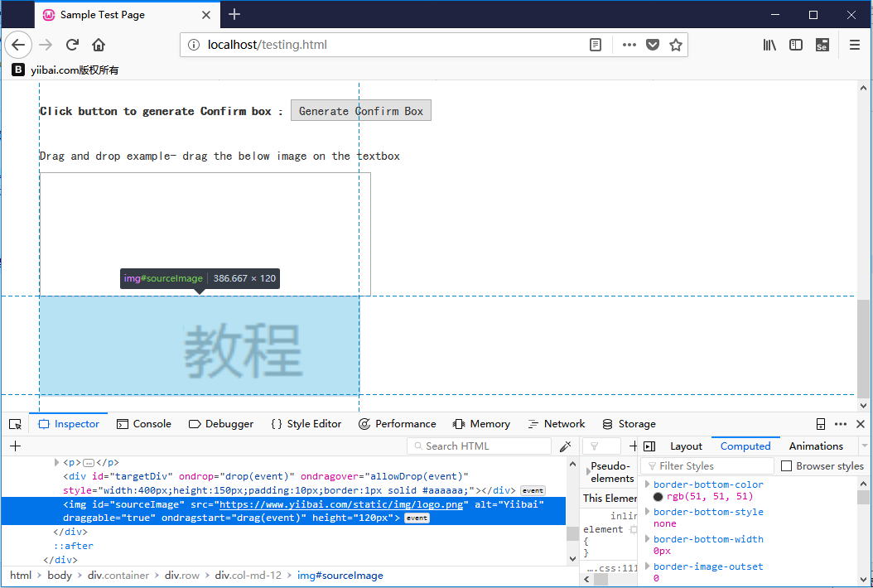Select the div.container breadcrumb
Viewport: 873px width, 588px height.
[x=118, y=576]
